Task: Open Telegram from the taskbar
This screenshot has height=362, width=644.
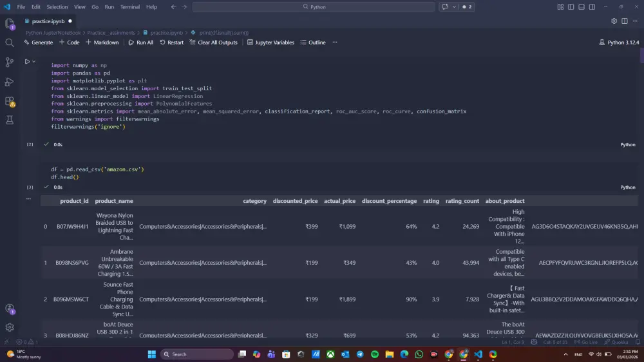Action: pos(360,354)
